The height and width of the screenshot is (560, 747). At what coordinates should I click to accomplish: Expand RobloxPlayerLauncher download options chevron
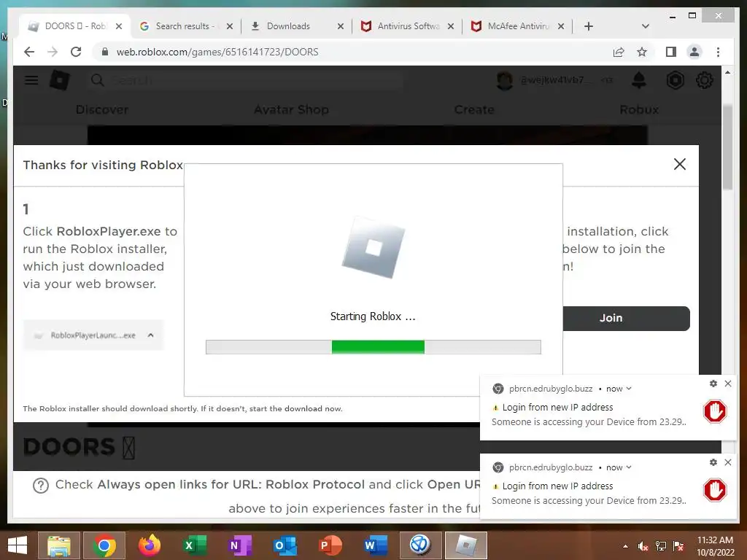150,335
